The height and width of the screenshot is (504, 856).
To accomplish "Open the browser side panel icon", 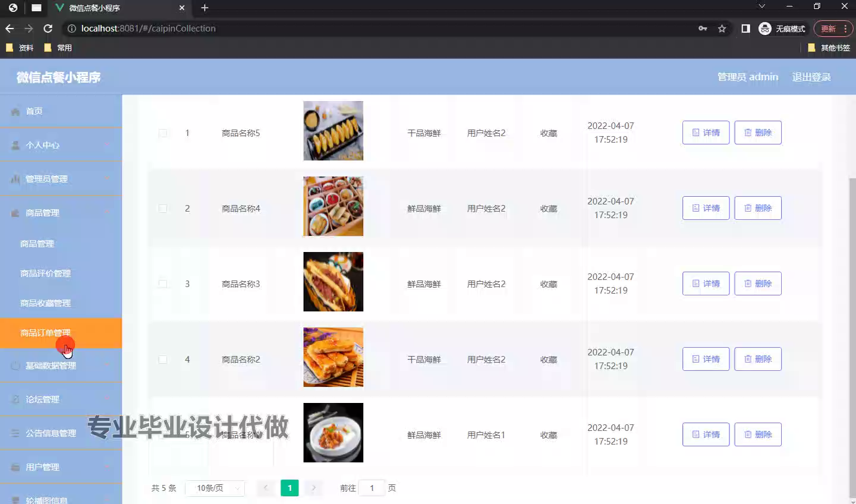I will 745,29.
